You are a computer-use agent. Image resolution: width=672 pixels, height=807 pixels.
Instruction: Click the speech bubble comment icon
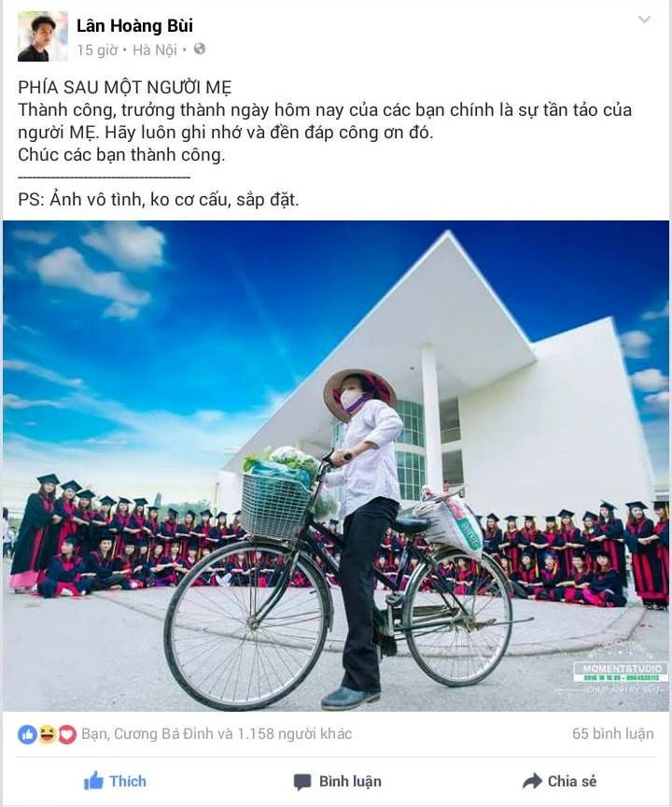click(302, 782)
